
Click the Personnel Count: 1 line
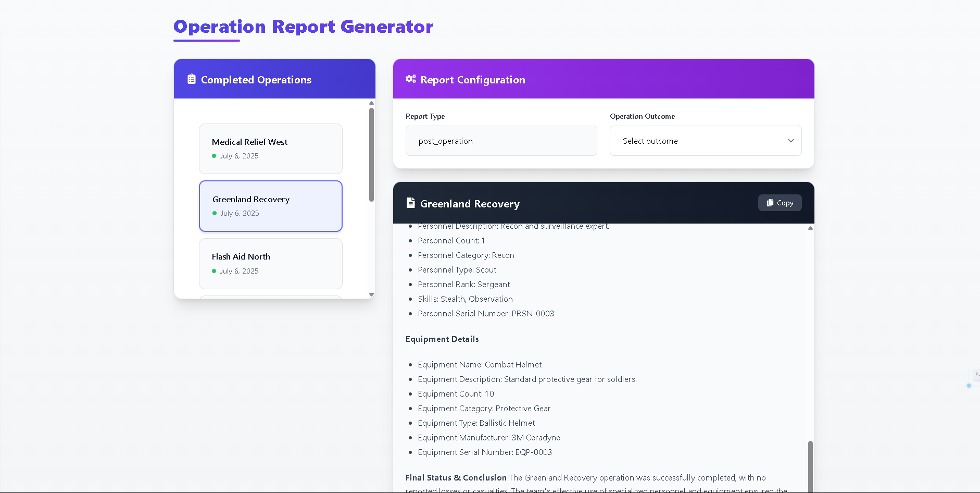[451, 240]
